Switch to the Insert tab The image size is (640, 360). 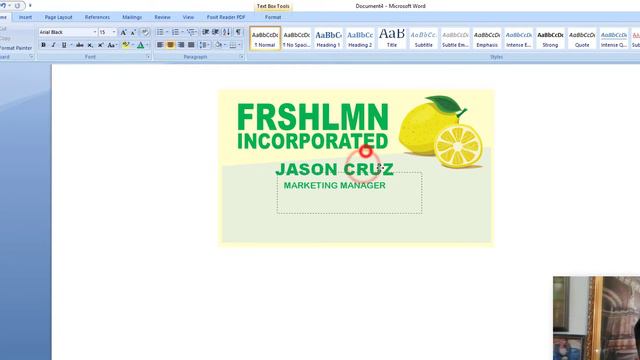click(25, 17)
